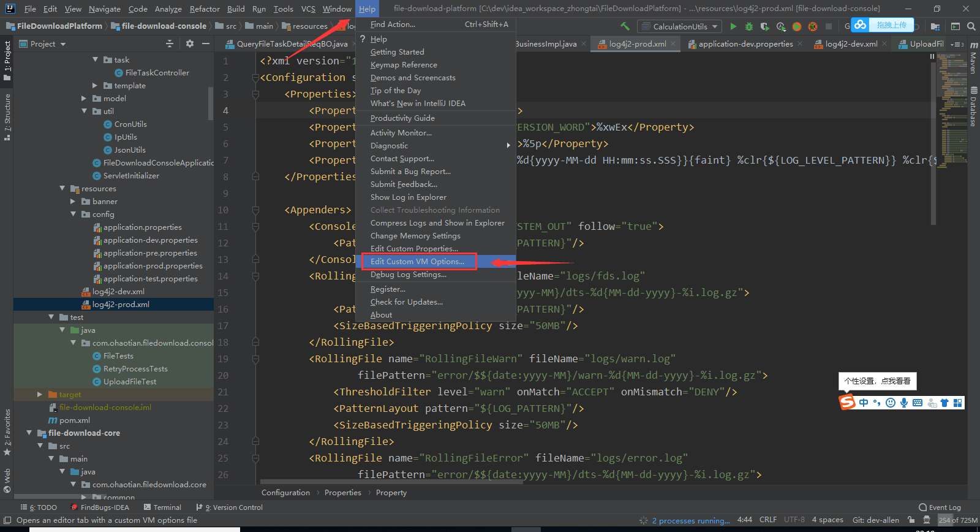
Task: Select pom.xml in the project tree
Action: click(x=75, y=420)
